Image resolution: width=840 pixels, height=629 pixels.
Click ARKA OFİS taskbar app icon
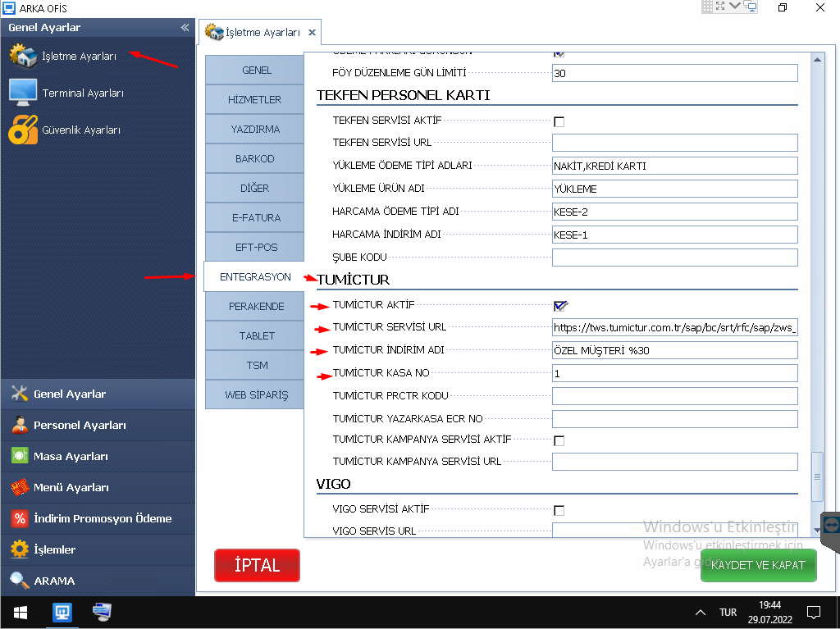click(x=62, y=612)
